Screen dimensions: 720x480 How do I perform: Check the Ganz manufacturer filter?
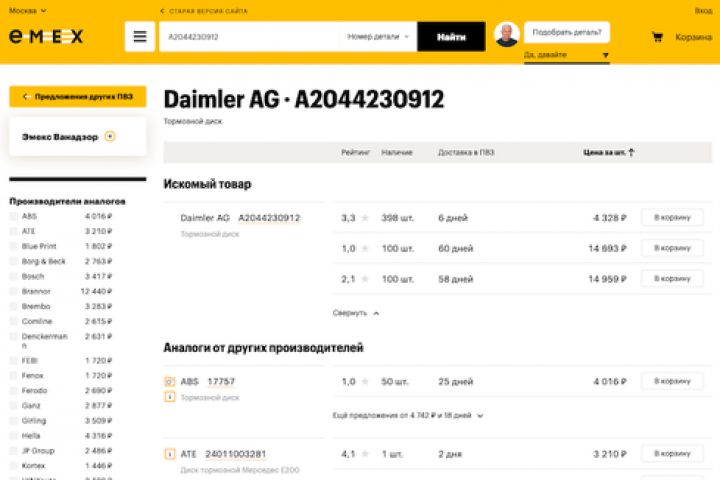[14, 406]
